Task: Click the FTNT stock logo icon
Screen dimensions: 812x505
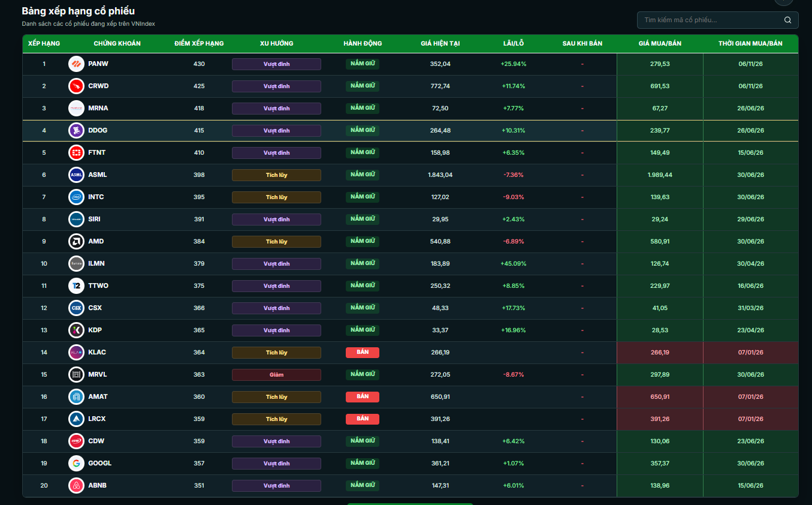Action: coord(76,152)
